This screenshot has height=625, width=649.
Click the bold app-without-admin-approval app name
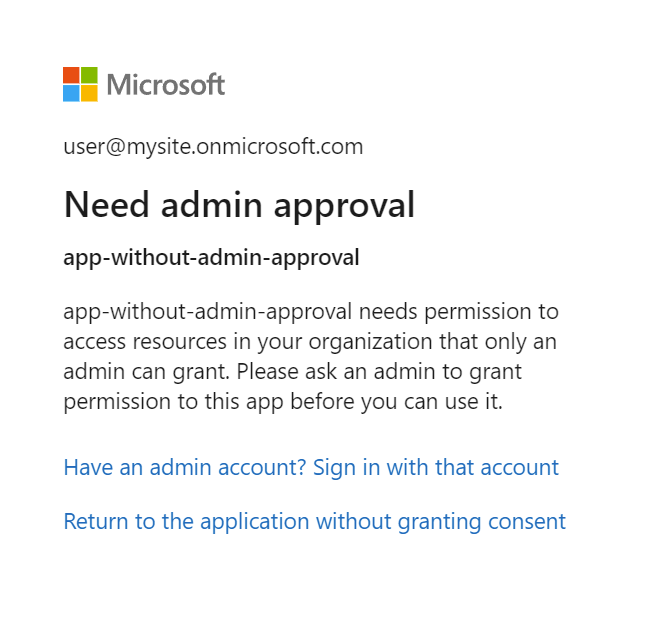[x=211, y=258]
